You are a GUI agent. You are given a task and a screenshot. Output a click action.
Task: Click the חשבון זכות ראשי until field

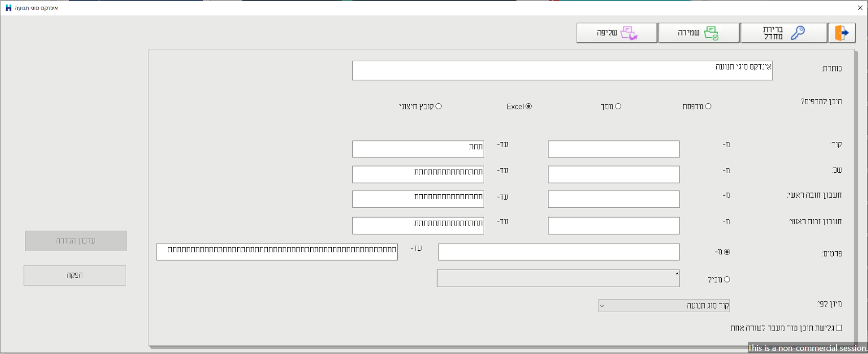(418, 226)
